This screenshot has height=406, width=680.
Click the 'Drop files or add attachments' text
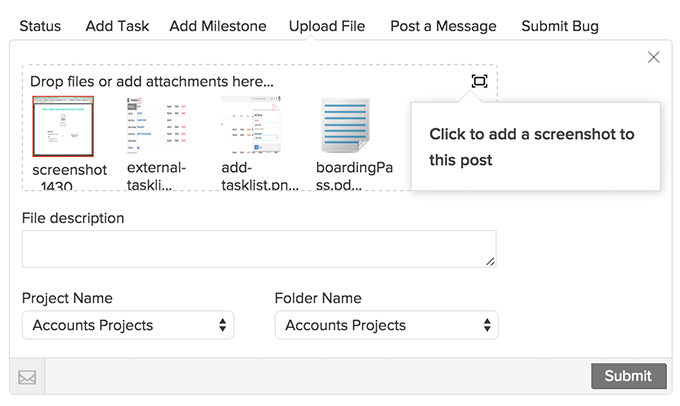point(152,81)
